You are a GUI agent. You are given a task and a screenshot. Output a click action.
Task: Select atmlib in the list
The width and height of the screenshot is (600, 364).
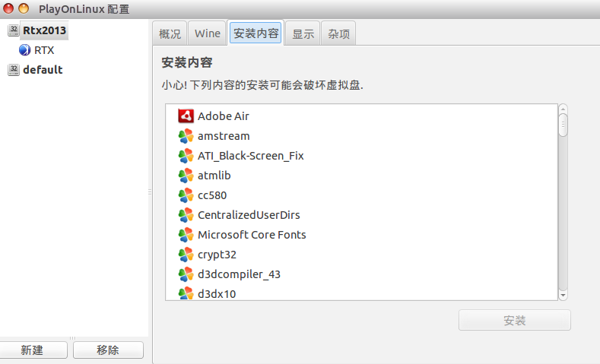(214, 176)
